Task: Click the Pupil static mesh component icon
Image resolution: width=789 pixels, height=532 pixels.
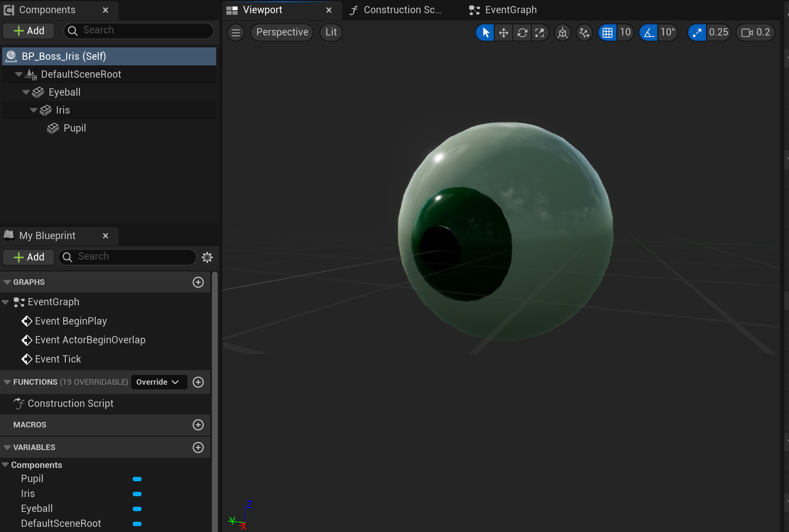Action: point(53,128)
